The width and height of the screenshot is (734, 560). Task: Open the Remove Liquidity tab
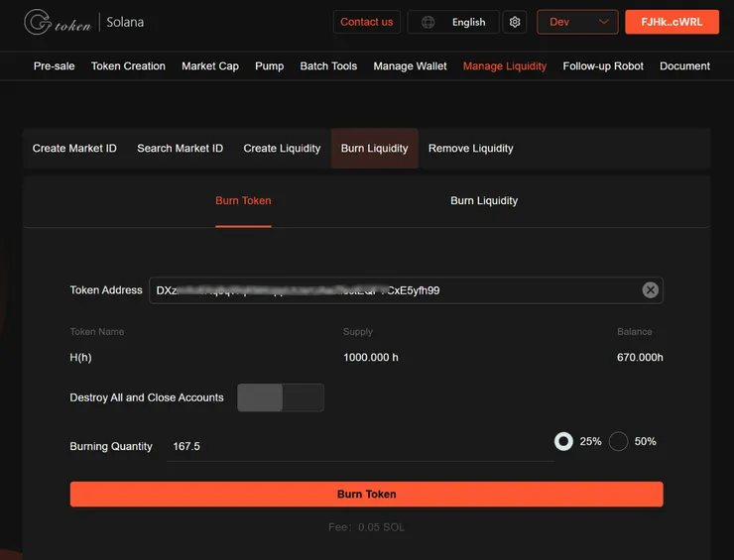[x=471, y=149]
